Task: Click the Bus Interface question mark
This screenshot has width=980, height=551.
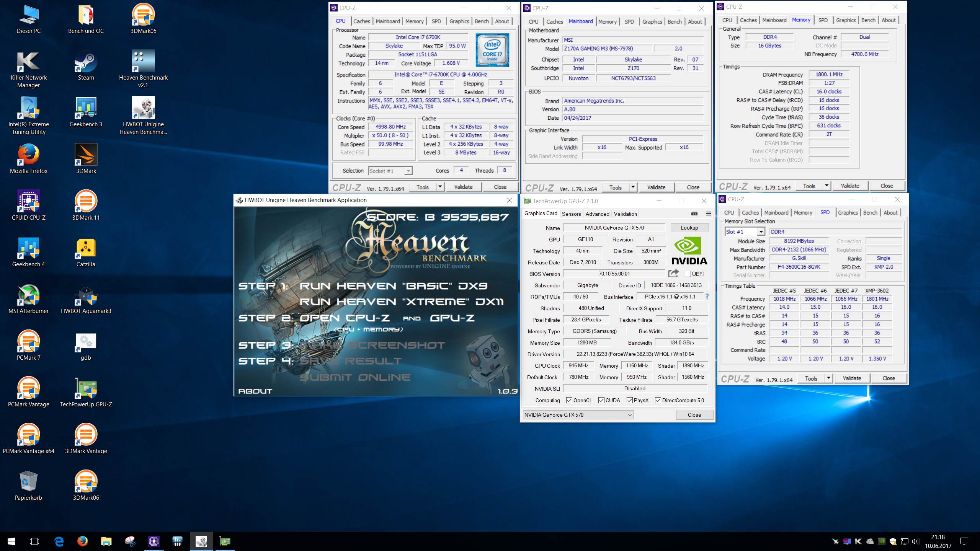Action: tap(707, 297)
